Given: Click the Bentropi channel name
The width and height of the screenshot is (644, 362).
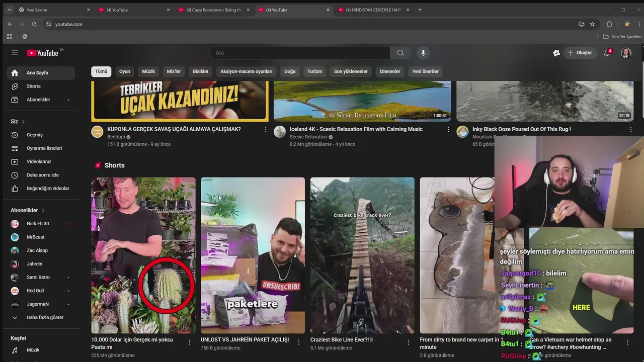Looking at the screenshot, I should [116, 137].
